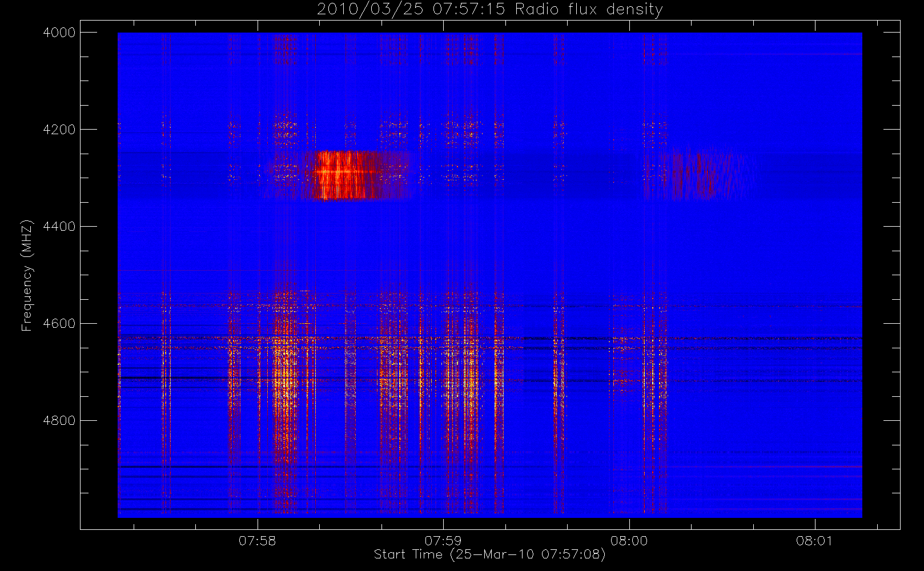Click the 'Start Time (25-Mar-10 07:57:08)' x-axis label
The width and height of the screenshot is (924, 571).
(x=489, y=554)
